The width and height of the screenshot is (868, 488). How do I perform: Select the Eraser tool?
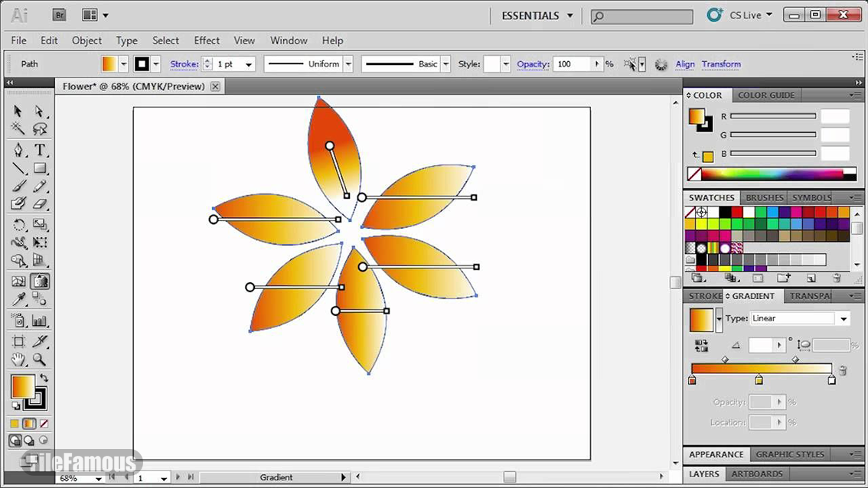point(39,203)
